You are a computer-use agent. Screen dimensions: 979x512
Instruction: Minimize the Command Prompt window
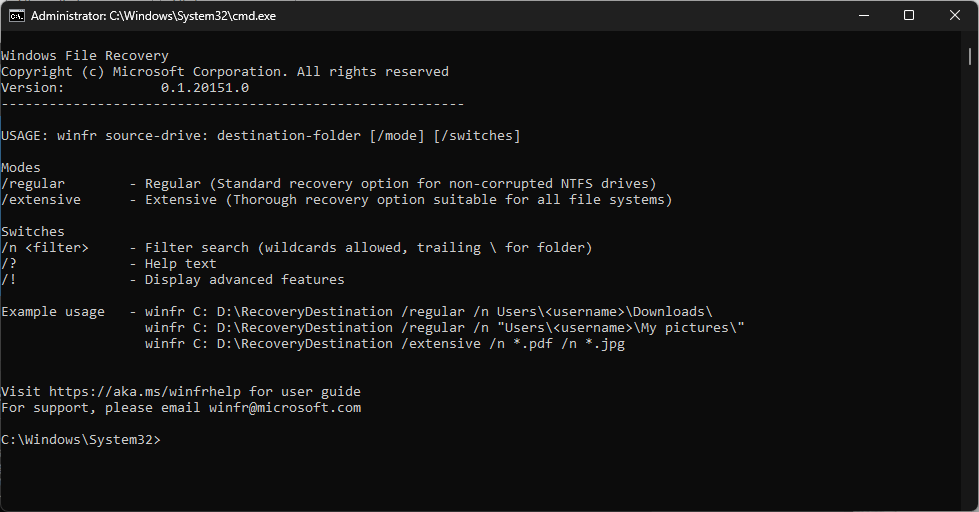(x=863, y=16)
